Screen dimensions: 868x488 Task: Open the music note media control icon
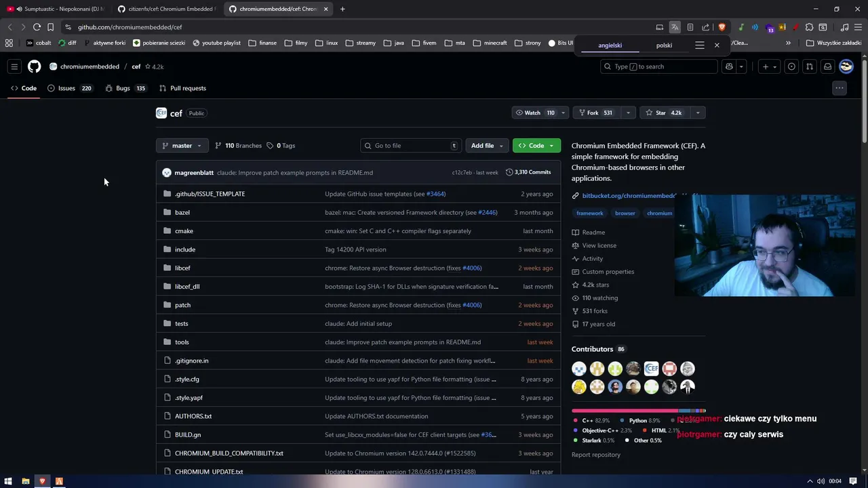(844, 27)
